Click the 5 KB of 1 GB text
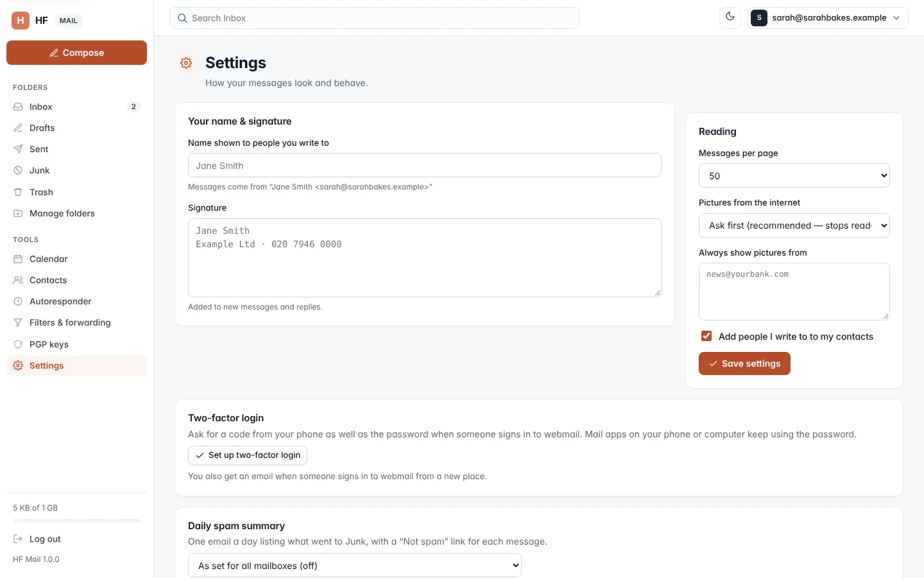 point(35,508)
